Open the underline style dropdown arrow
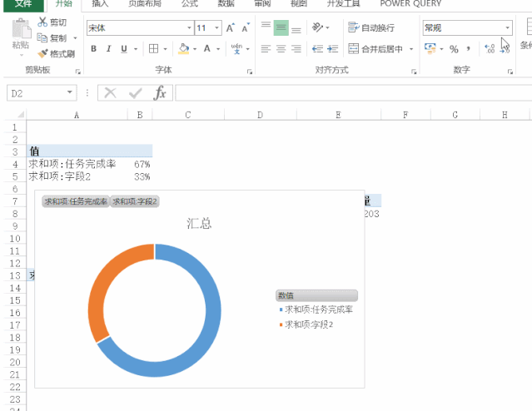Image resolution: width=532 pixels, height=411 pixels. click(x=136, y=49)
